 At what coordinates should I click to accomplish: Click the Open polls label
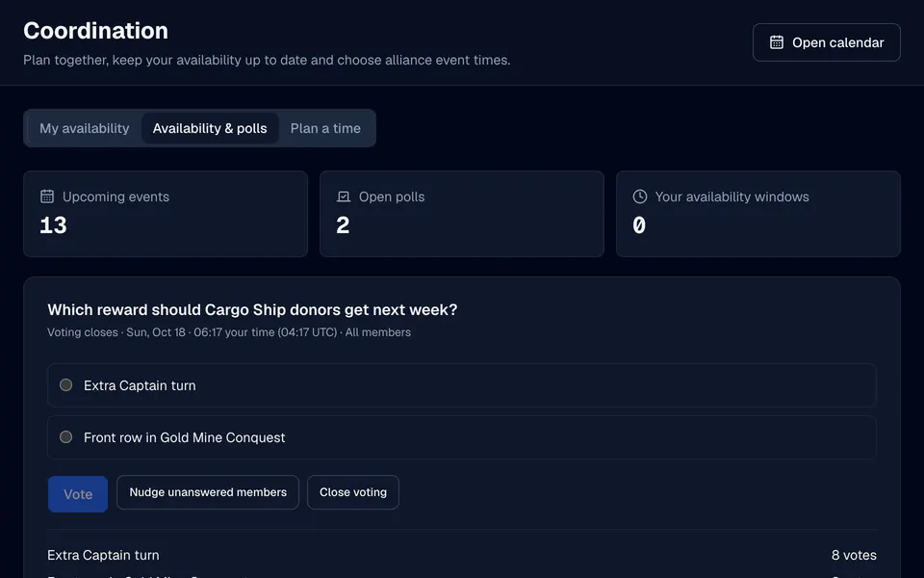click(392, 197)
